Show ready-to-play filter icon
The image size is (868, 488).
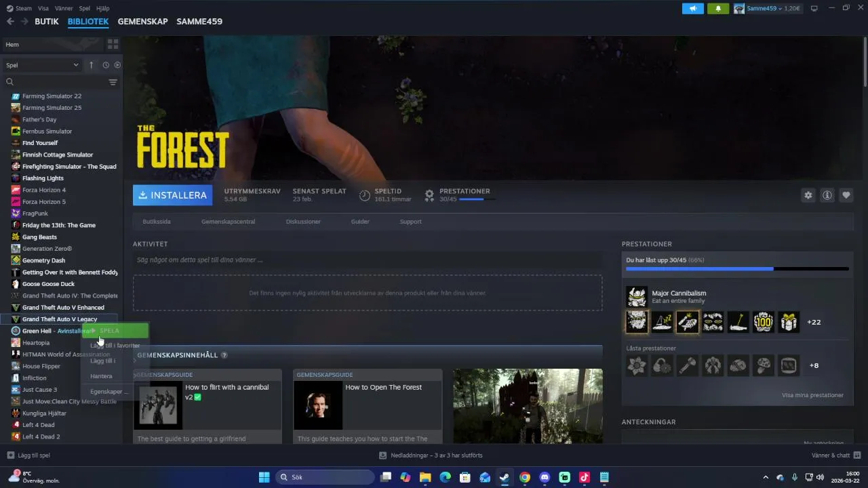pyautogui.click(x=117, y=65)
